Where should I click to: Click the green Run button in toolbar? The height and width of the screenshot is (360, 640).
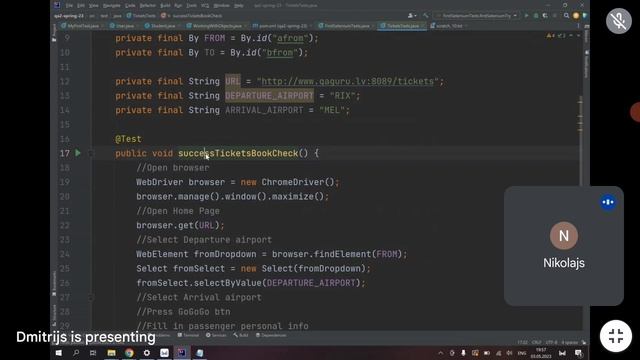(526, 16)
